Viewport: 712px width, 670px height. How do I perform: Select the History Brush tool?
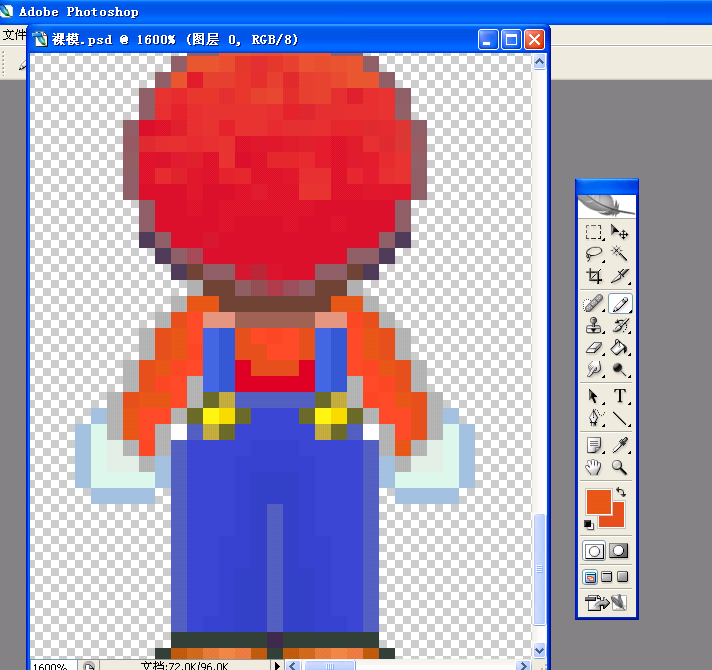click(619, 325)
